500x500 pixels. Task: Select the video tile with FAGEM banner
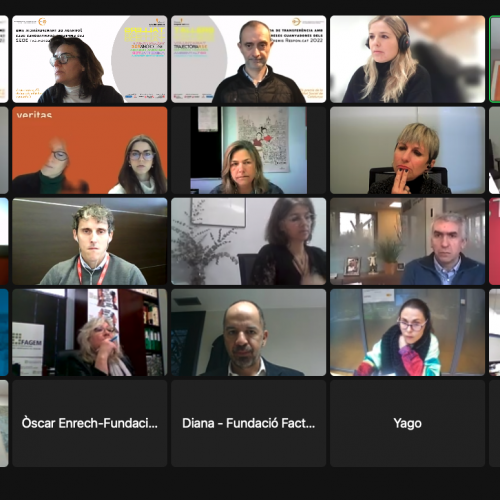click(x=90, y=332)
